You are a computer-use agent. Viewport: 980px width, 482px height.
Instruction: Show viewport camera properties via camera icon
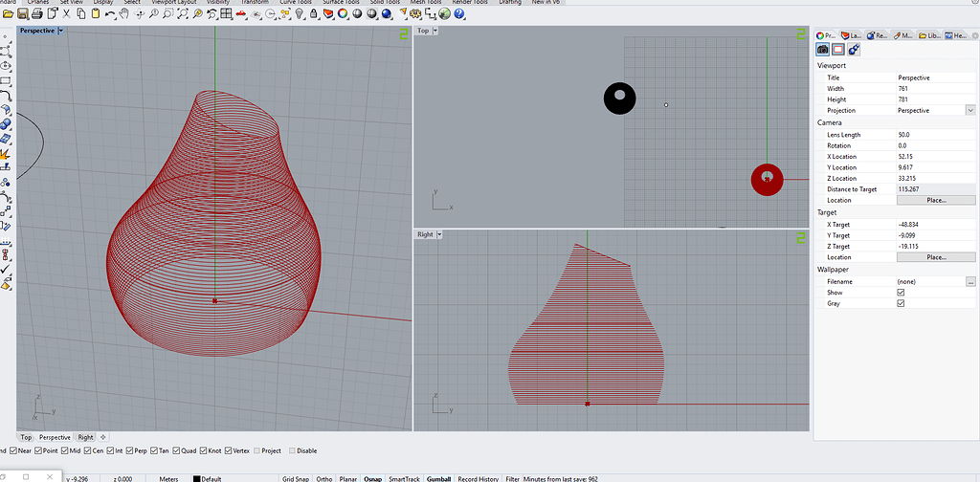[x=822, y=50]
